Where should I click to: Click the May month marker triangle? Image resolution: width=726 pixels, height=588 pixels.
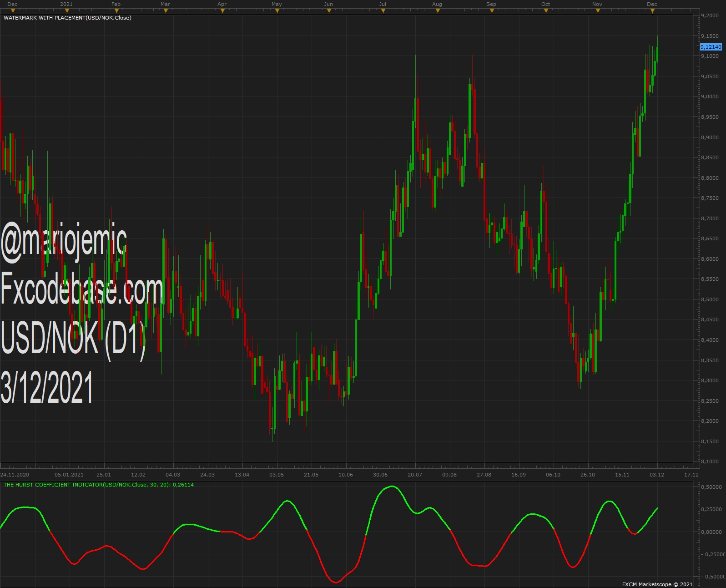click(277, 11)
